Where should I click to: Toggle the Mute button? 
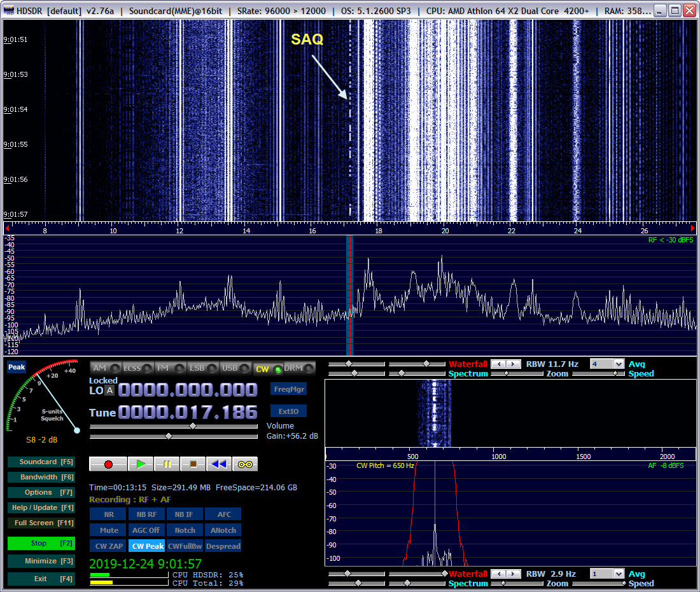click(109, 530)
